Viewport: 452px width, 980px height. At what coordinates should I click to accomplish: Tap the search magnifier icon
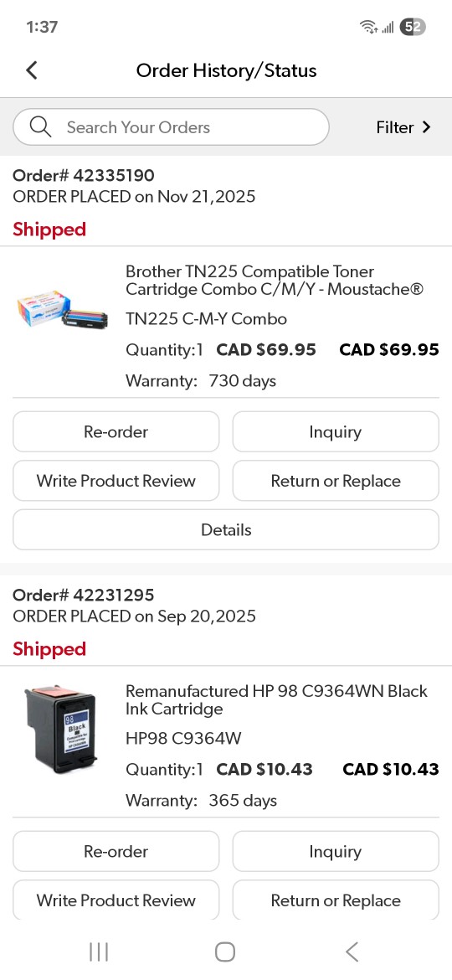click(x=40, y=126)
